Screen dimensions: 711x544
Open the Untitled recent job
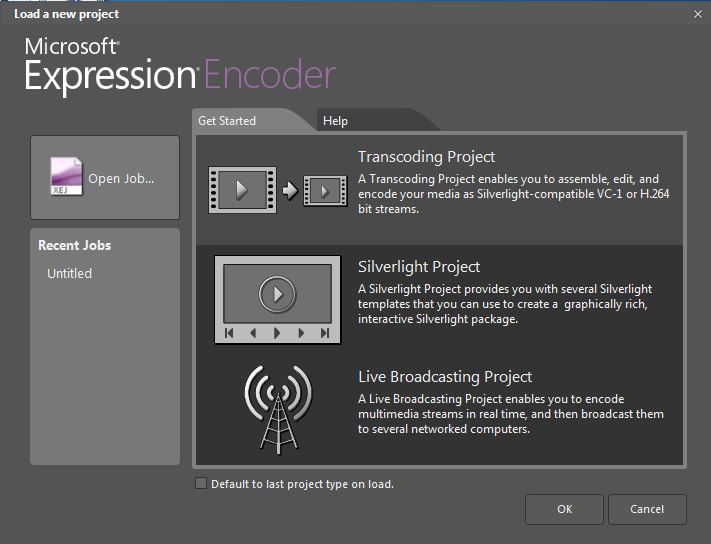pos(69,273)
